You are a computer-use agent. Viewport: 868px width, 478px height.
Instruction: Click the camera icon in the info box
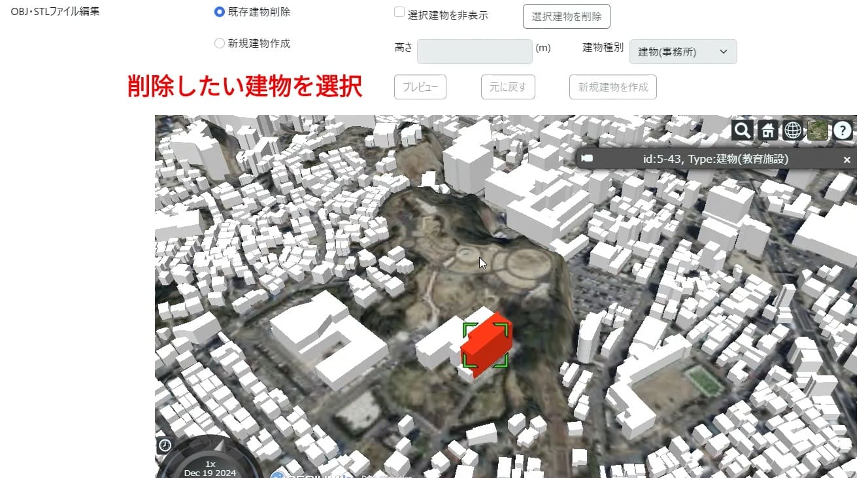(x=587, y=159)
